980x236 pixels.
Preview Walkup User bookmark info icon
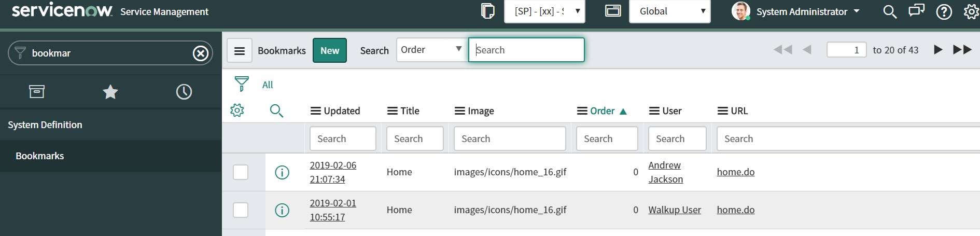pyautogui.click(x=282, y=210)
